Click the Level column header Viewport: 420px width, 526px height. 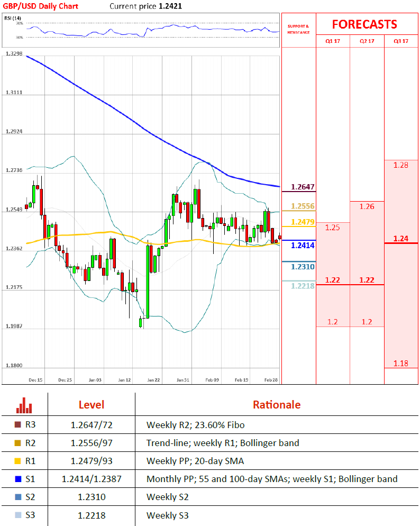[92, 405]
